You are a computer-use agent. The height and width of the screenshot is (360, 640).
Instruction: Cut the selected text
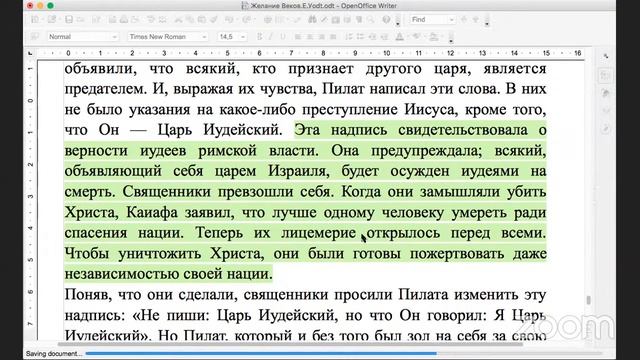[178, 20]
